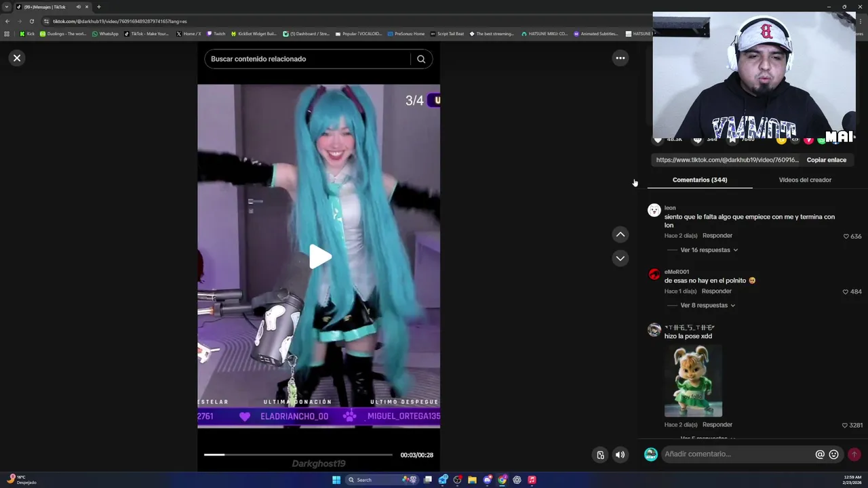Close the TikTok video viewer
Screen dimensions: 868x488
17,58
